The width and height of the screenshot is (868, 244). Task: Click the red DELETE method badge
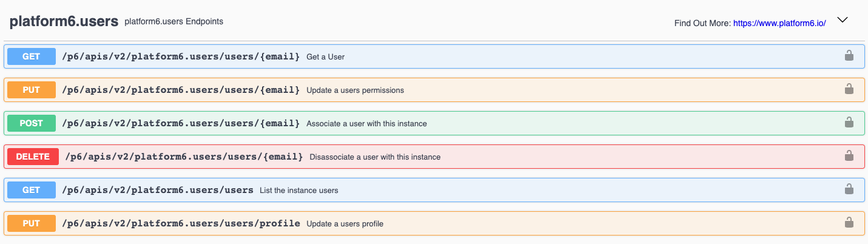pos(33,157)
